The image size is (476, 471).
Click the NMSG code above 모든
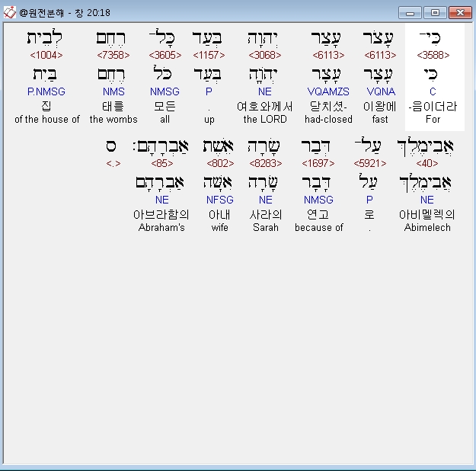tap(165, 91)
